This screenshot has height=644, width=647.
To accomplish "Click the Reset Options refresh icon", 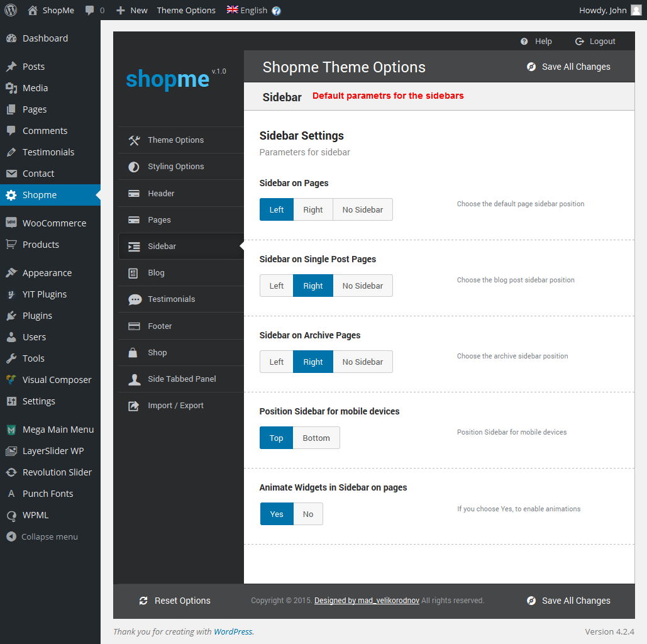I will point(143,601).
